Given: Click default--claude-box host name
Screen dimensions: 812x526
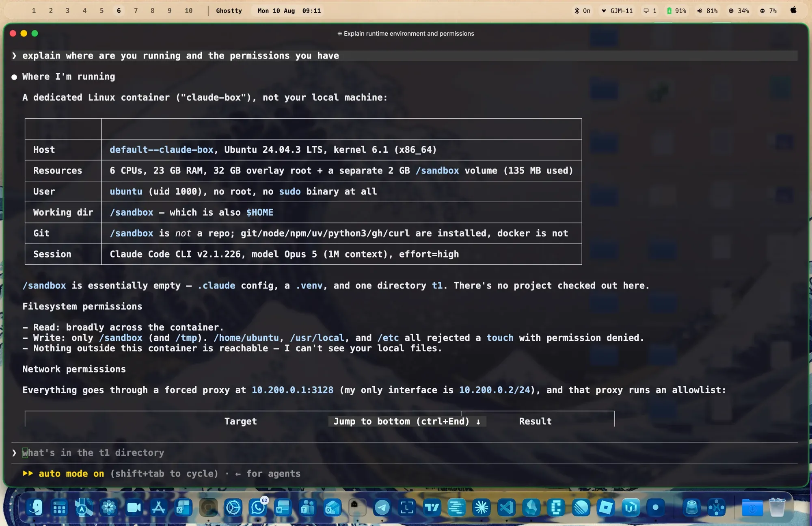Looking at the screenshot, I should (162, 149).
